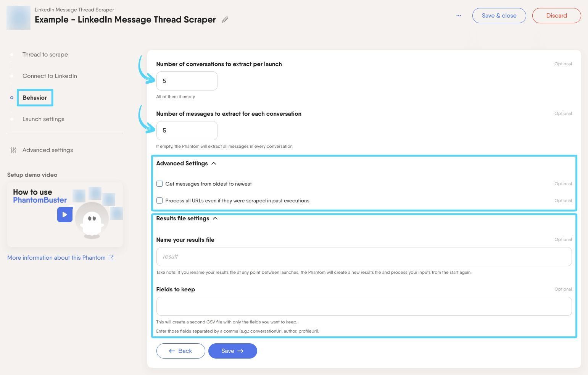This screenshot has height=375, width=588.
Task: Go Back to the previous step
Action: (180, 351)
